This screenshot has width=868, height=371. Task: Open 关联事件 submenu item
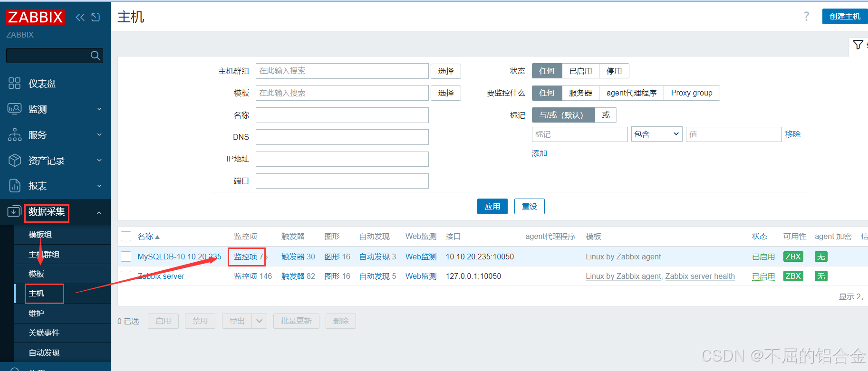[x=44, y=333]
